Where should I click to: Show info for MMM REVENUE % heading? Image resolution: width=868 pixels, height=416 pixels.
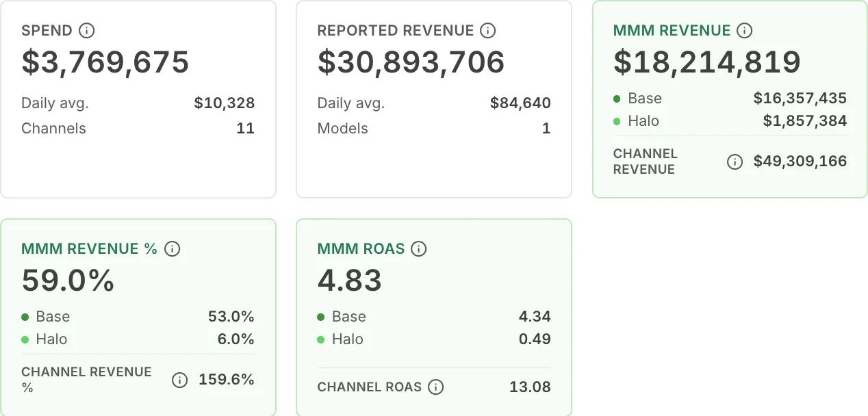[x=173, y=249]
